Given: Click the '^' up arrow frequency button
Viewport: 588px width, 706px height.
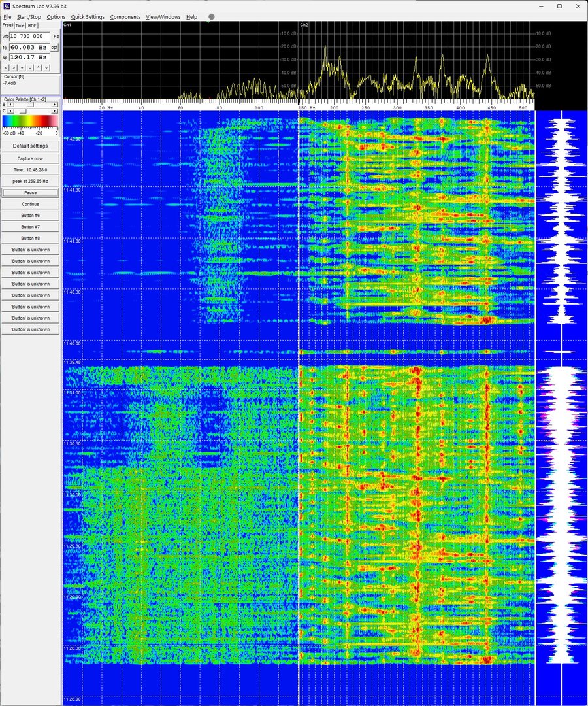Looking at the screenshot, I should (x=39, y=67).
